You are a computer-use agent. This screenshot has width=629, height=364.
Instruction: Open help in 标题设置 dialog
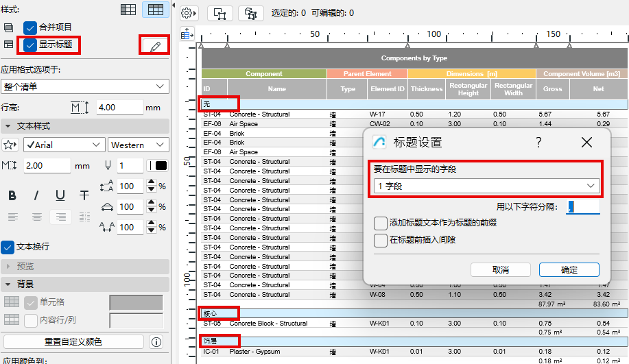coord(538,142)
